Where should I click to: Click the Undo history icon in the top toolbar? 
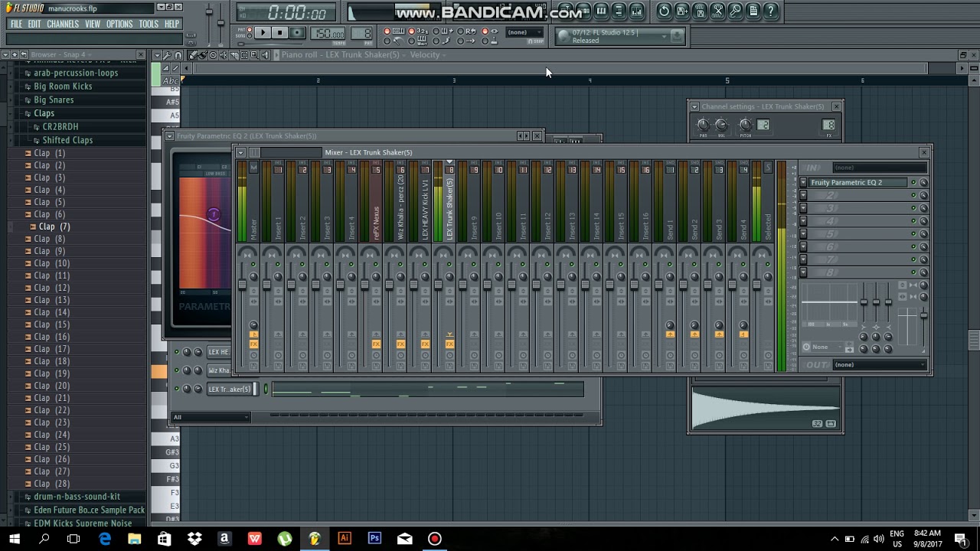click(x=664, y=11)
